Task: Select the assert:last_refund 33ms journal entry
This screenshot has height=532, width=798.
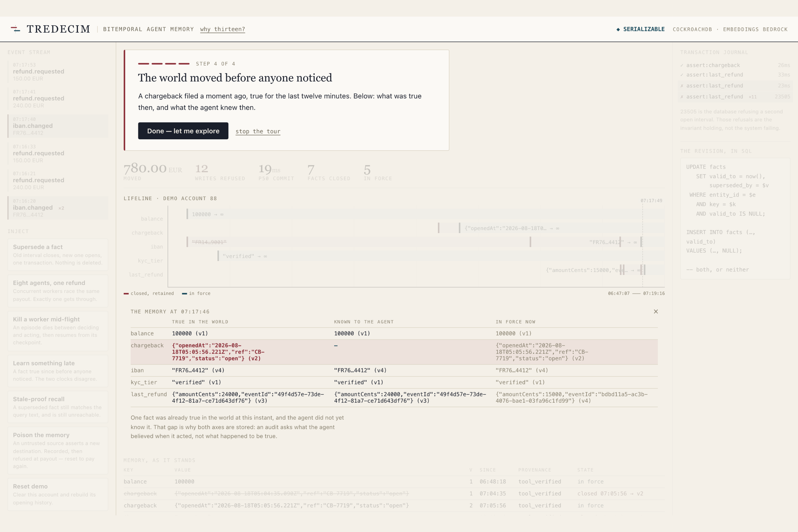Action: 735,74
